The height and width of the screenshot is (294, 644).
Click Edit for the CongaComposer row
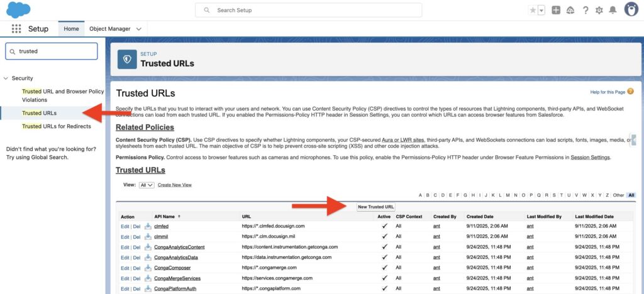pyautogui.click(x=125, y=268)
